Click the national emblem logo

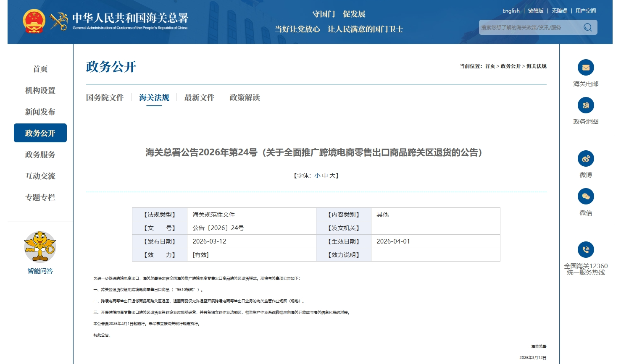point(34,21)
